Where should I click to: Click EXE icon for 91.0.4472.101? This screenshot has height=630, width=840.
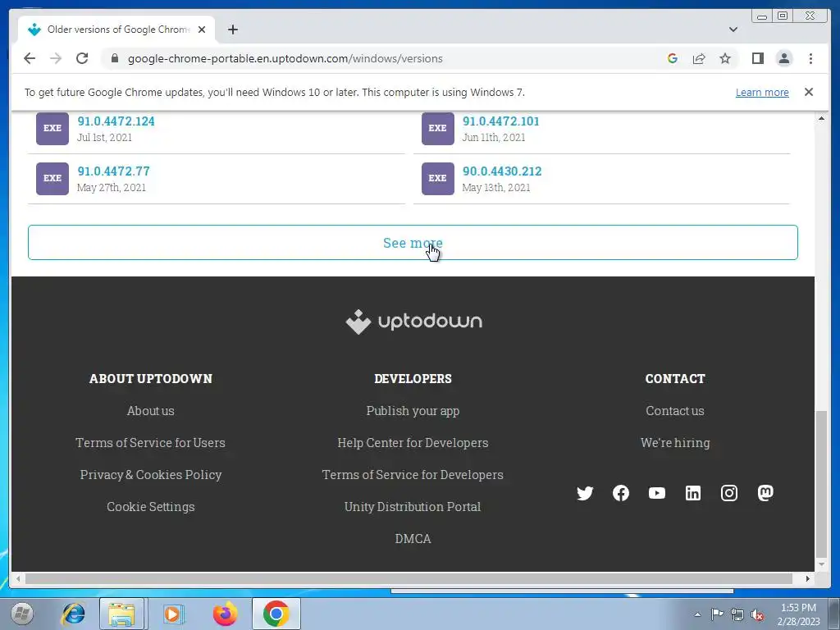click(438, 128)
